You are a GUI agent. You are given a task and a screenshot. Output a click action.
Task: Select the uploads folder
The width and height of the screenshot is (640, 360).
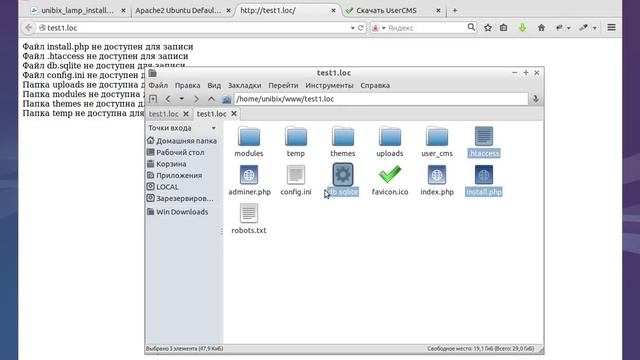point(390,141)
